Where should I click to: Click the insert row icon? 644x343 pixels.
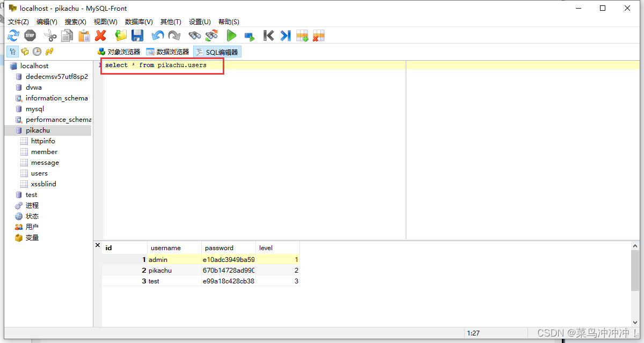[x=302, y=36]
